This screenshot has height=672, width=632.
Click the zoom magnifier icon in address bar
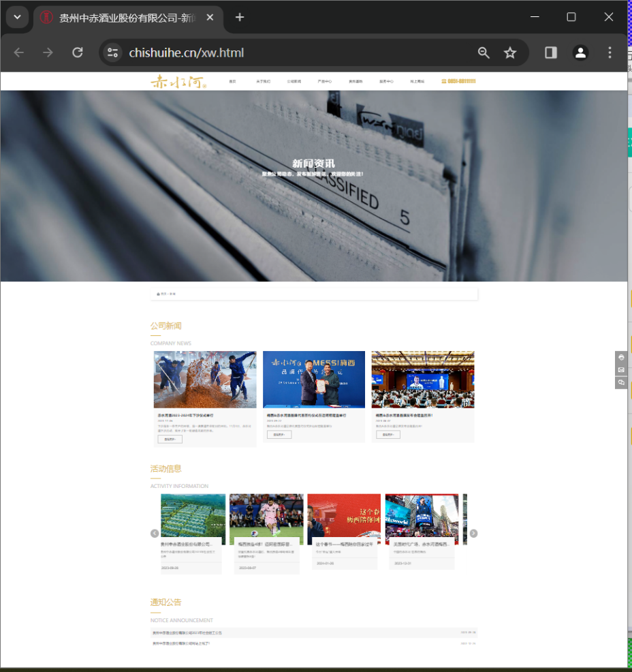click(484, 52)
